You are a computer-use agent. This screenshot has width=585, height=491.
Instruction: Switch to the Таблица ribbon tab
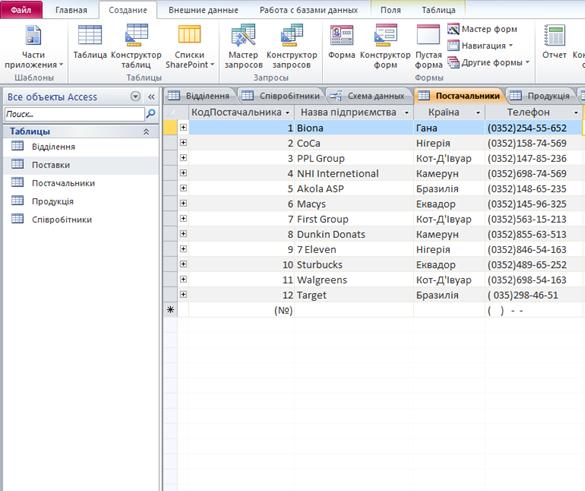point(438,10)
